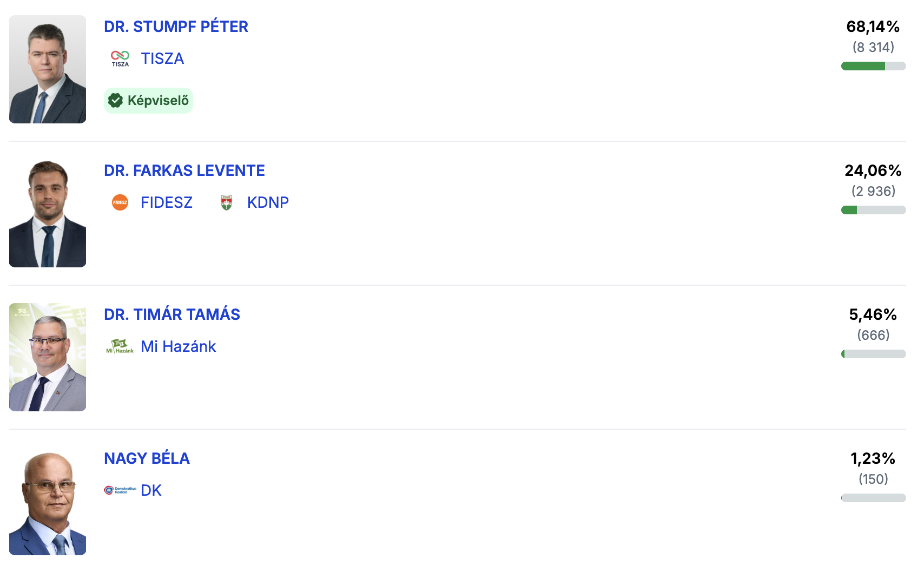Click the Képviselő badge
924x565 pixels.
pos(149,101)
